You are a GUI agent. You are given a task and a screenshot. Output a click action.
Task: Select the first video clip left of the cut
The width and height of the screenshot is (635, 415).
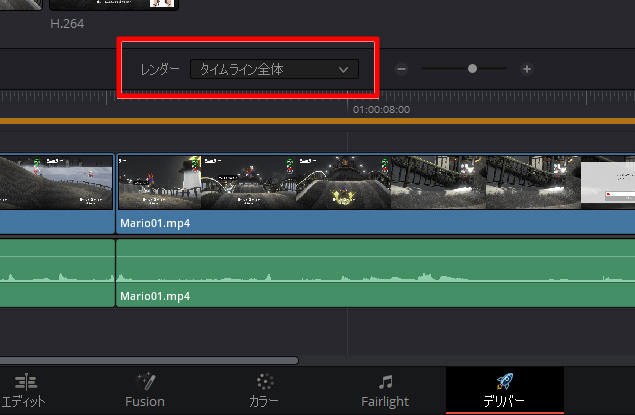(x=55, y=182)
